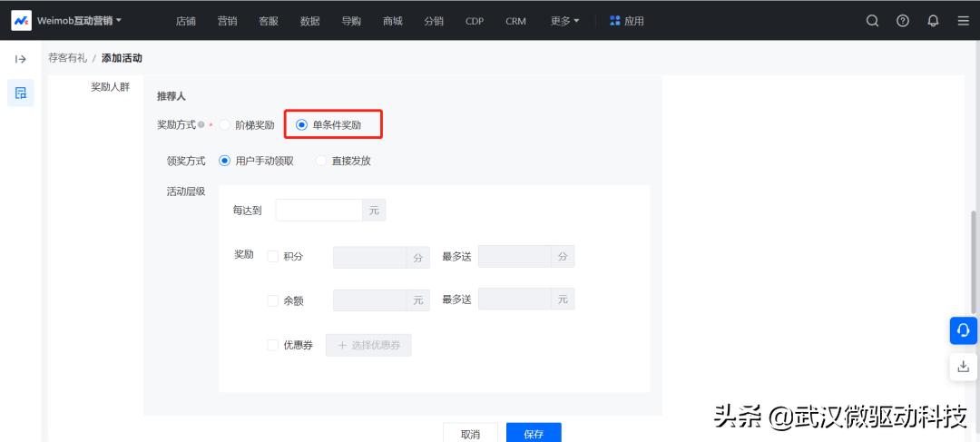Image resolution: width=980 pixels, height=442 pixels.
Task: Enable the 余额 reward checkbox
Action: (272, 300)
